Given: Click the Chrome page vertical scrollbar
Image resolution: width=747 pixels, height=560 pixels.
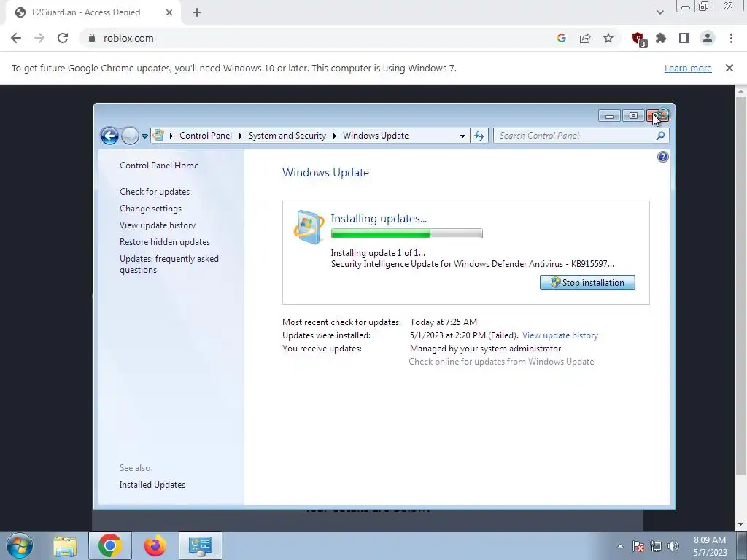Looking at the screenshot, I should point(740,286).
